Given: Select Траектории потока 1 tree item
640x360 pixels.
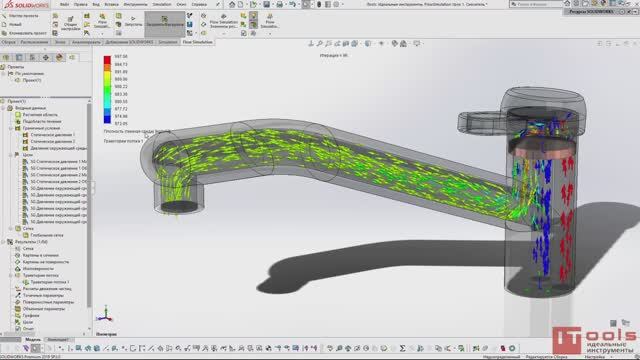Looking at the screenshot, I should tap(50, 282).
